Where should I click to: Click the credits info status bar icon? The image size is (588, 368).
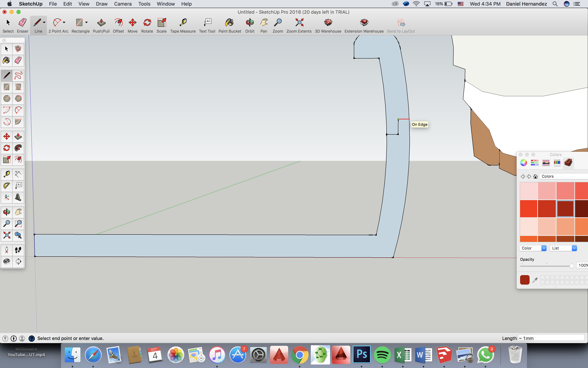14,338
